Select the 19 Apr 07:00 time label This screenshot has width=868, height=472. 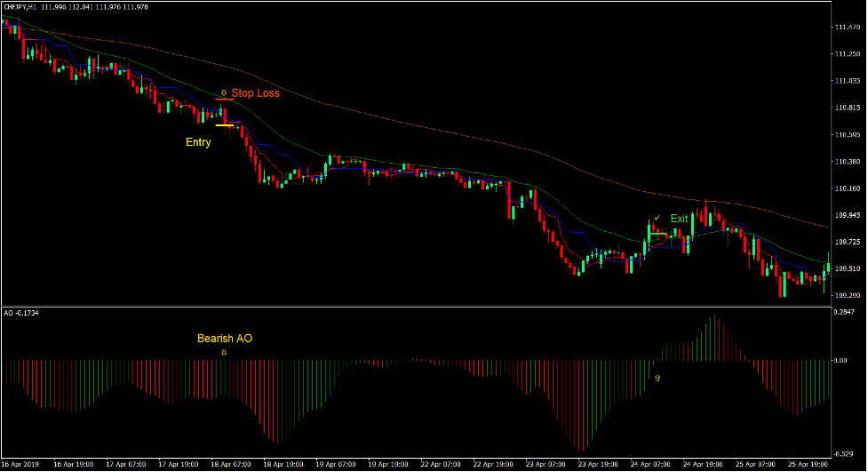click(x=336, y=464)
